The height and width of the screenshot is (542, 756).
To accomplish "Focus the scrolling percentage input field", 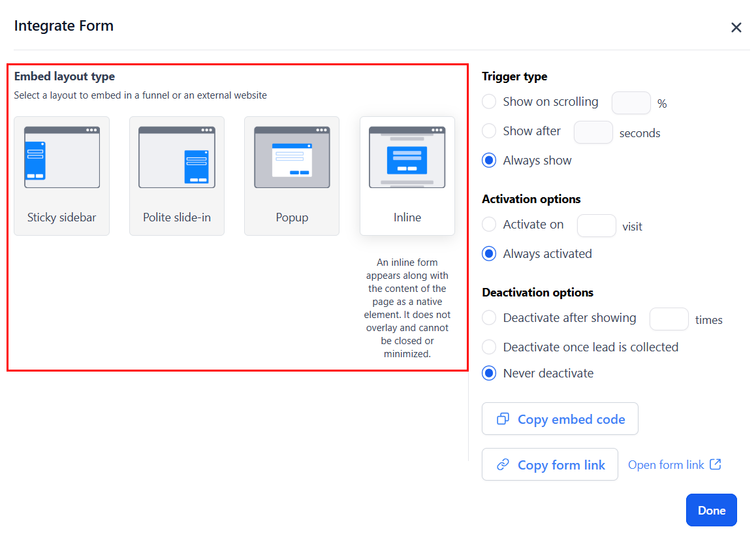I will 631,103.
